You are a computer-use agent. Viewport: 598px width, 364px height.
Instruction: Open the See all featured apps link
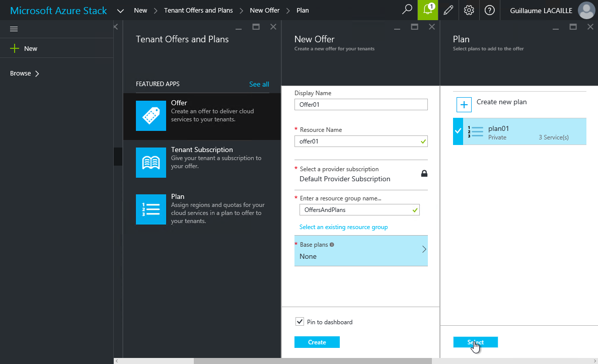tap(259, 84)
